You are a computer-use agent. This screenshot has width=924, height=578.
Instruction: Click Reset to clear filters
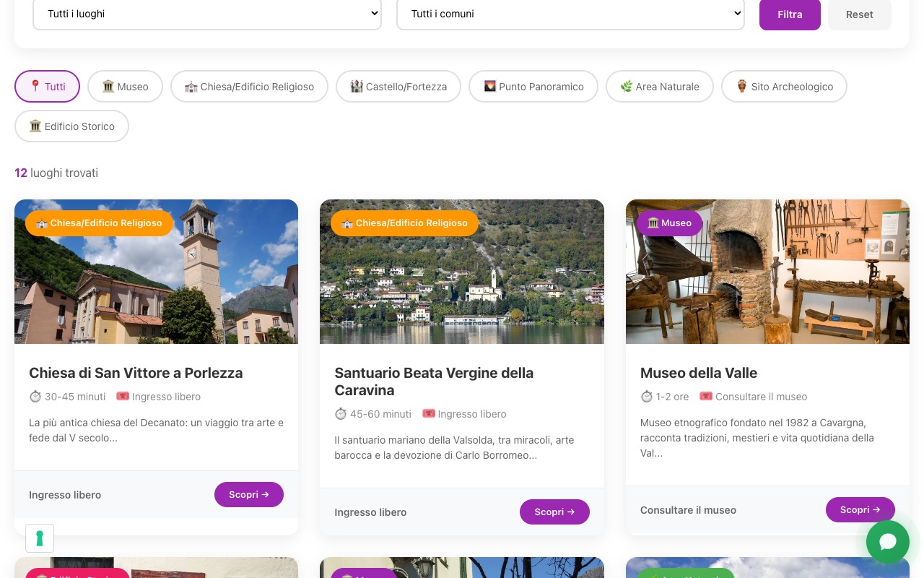point(859,14)
